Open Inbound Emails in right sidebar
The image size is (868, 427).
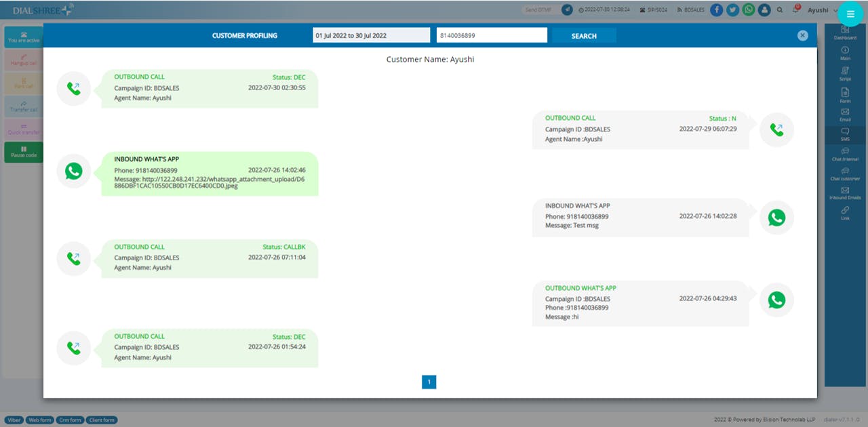tap(845, 193)
